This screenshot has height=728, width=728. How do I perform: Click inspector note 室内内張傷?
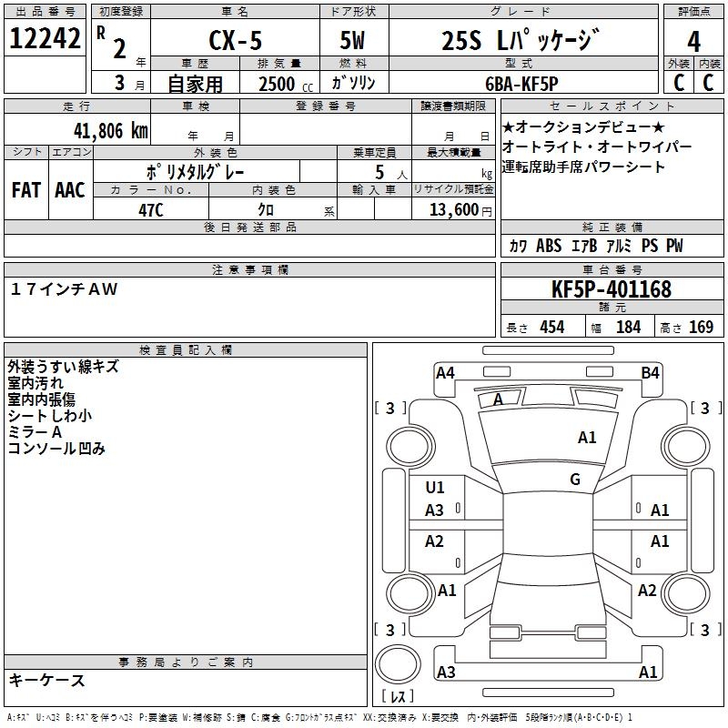(41, 399)
